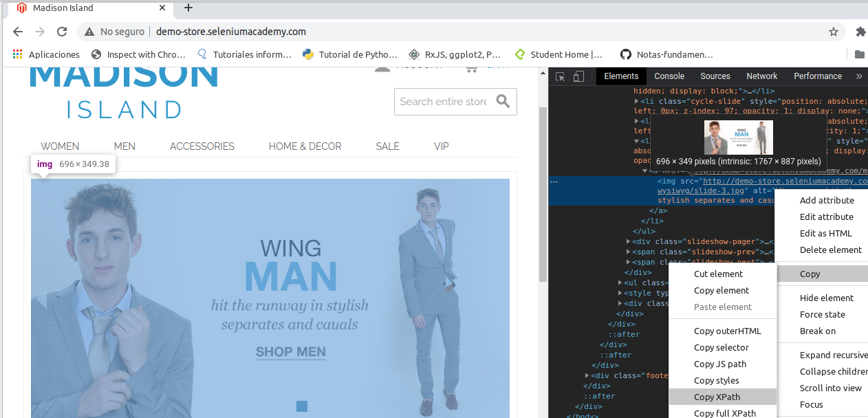Reload the page
The width and height of the screenshot is (868, 418).
click(x=62, y=32)
